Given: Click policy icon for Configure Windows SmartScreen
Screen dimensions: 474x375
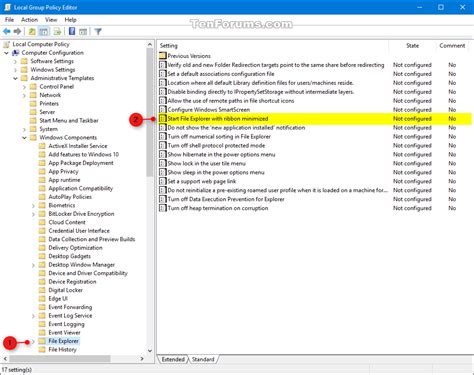Looking at the screenshot, I should (162, 109).
